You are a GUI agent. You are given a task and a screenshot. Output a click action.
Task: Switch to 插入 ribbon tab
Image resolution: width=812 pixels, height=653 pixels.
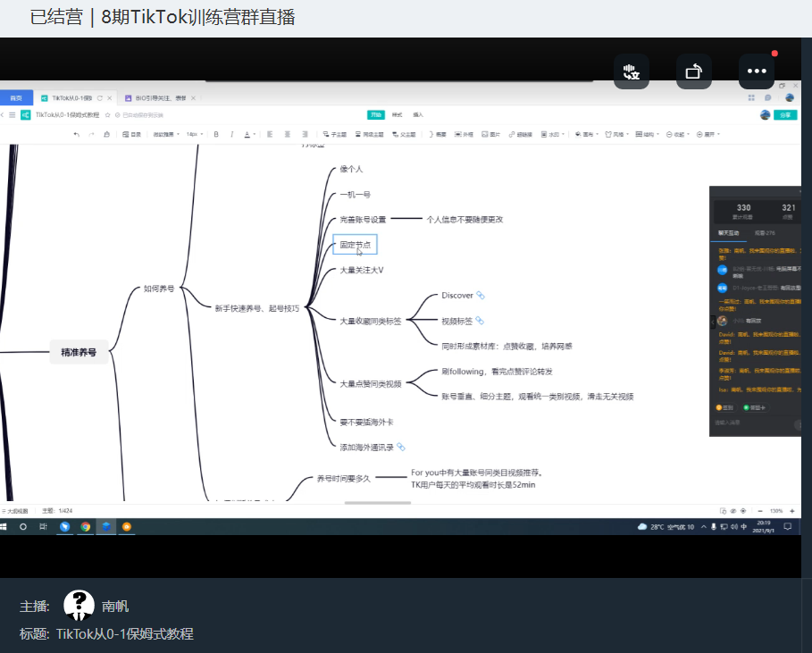(418, 115)
